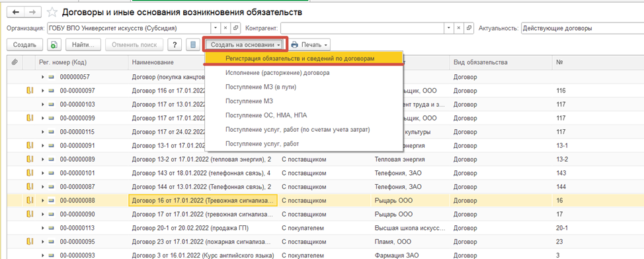Sort by the Рег. номер (Код) column header
This screenshot has width=644, height=259.
(82, 62)
